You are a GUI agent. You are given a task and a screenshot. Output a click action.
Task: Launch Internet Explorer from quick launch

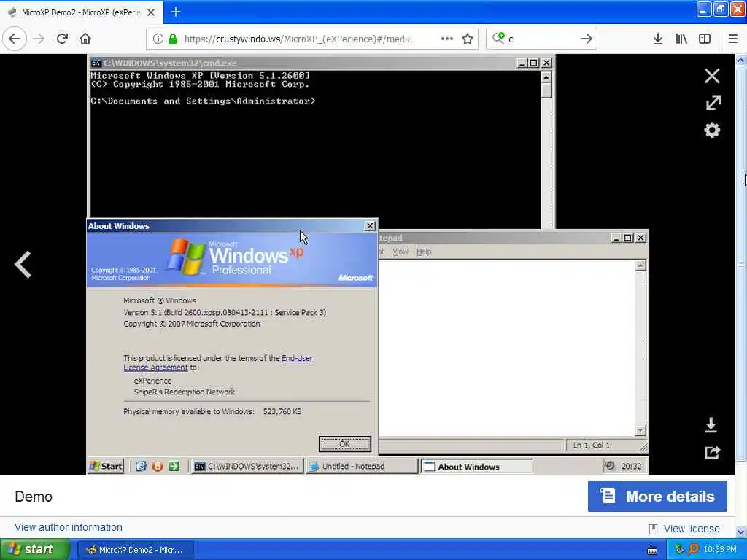click(x=141, y=466)
